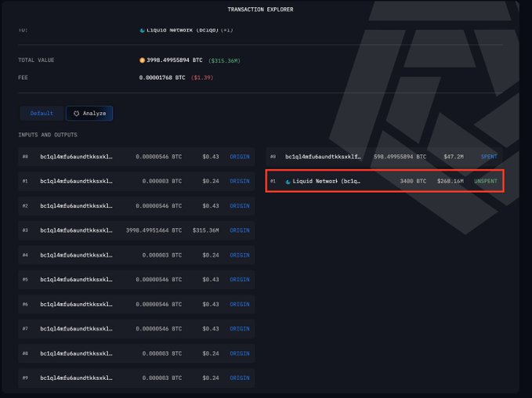Click ORIGIN on input row #6
This screenshot has width=532, height=398.
(240, 304)
